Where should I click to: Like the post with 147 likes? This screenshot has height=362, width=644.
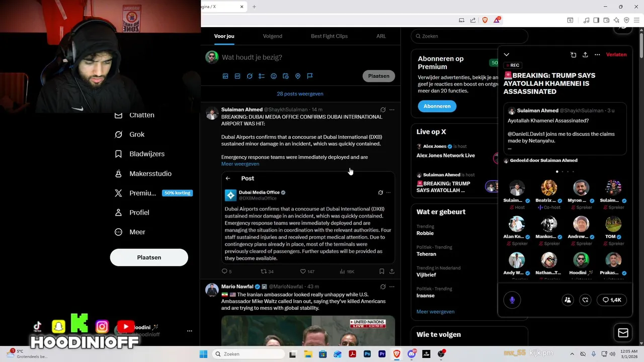(x=307, y=271)
